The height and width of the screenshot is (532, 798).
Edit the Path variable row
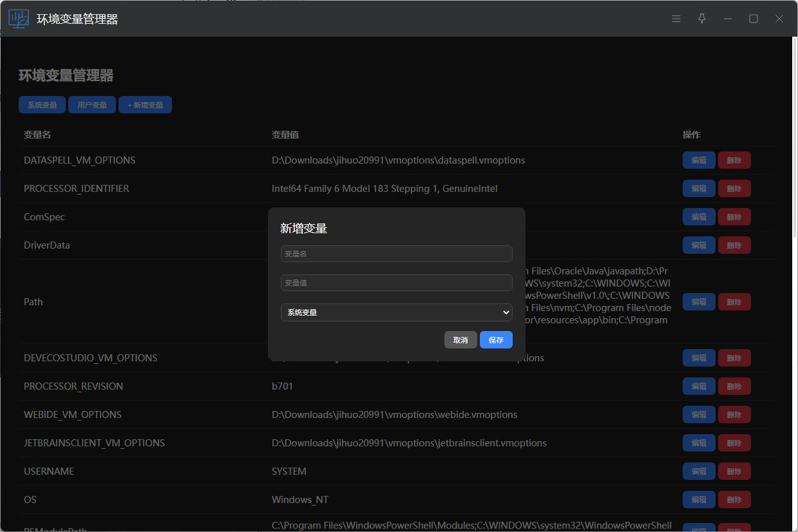pyautogui.click(x=699, y=302)
